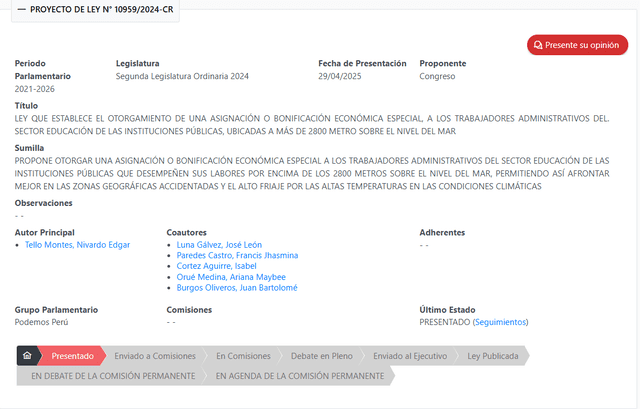Image resolution: width=640 pixels, height=409 pixels.
Task: Select the Ley Publicada stage
Action: pos(493,355)
